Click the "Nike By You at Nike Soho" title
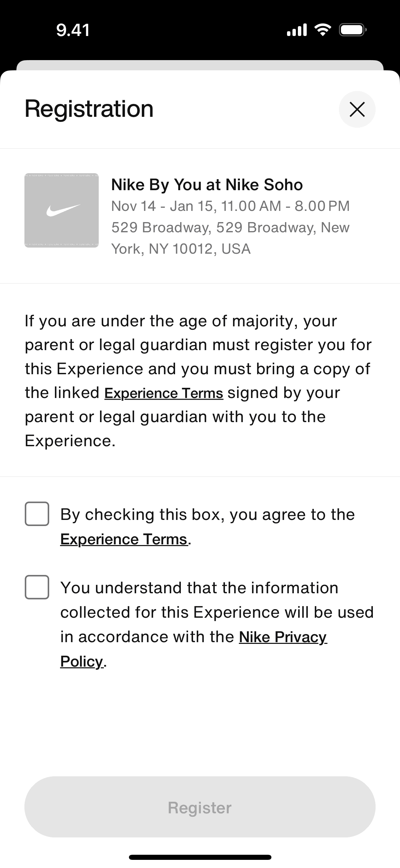 (207, 185)
